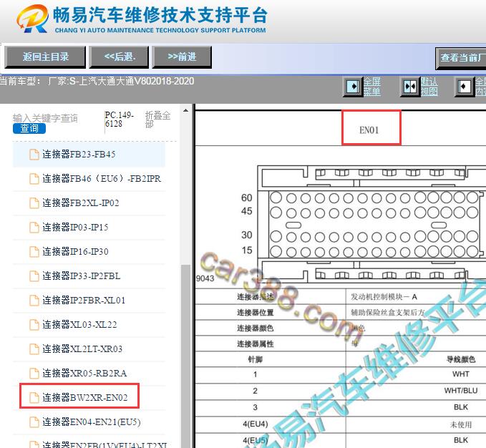Click the WHT/BLU wire color cell
This screenshot has height=448, width=486.
[x=460, y=391]
